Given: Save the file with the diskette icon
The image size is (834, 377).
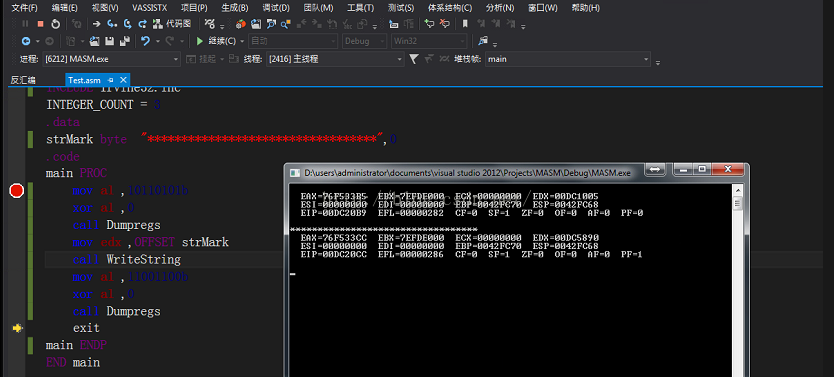Looking at the screenshot, I should coord(110,41).
